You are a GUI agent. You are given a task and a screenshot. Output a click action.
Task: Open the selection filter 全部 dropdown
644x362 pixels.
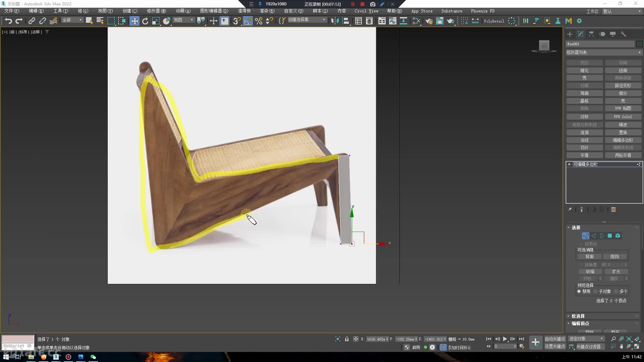click(72, 20)
